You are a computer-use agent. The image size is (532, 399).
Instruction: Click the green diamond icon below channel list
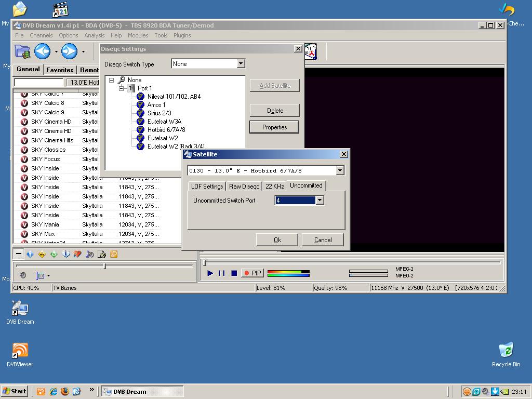(54, 254)
